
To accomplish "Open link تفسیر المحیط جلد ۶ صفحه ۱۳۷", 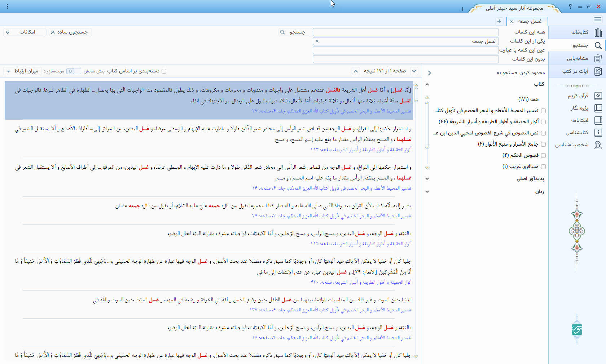I will pyautogui.click(x=330, y=310).
